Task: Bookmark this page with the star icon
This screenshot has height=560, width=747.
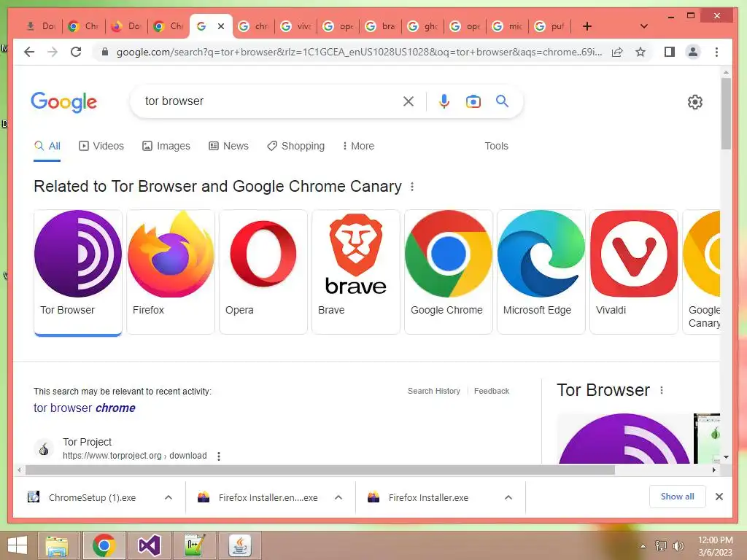Action: (640, 52)
